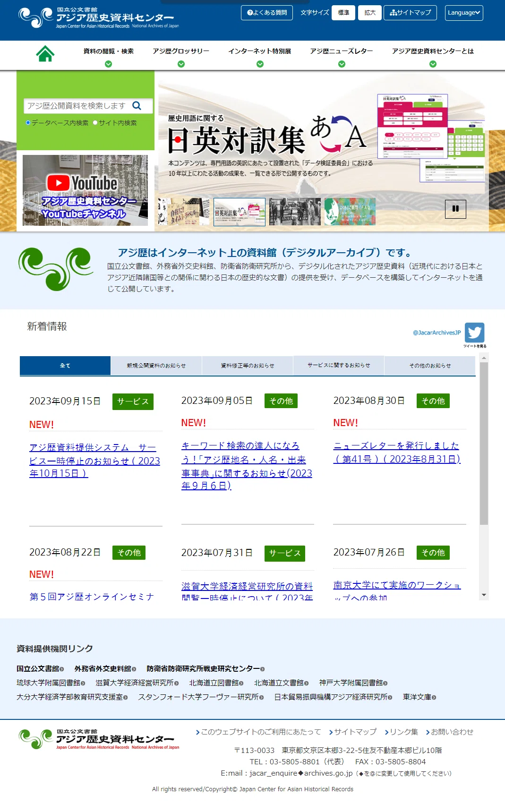Open the YouTube channel banner
505x812 pixels.
tap(85, 190)
